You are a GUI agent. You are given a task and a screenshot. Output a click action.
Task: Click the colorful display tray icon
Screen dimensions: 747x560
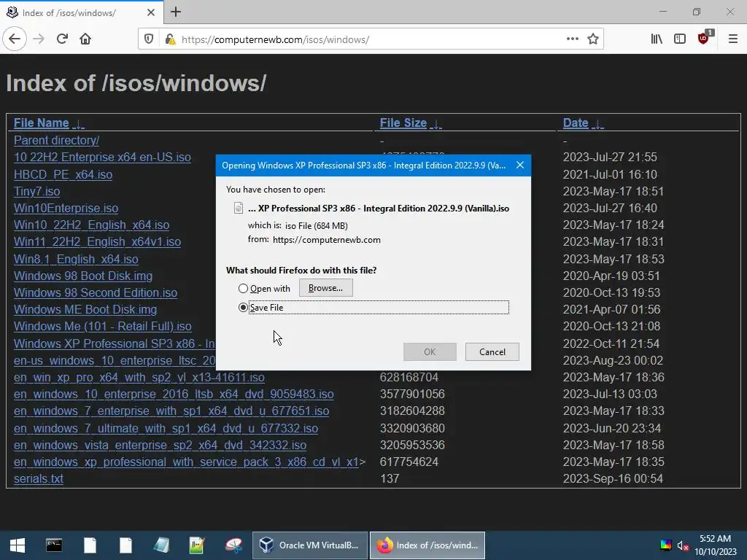click(x=665, y=545)
